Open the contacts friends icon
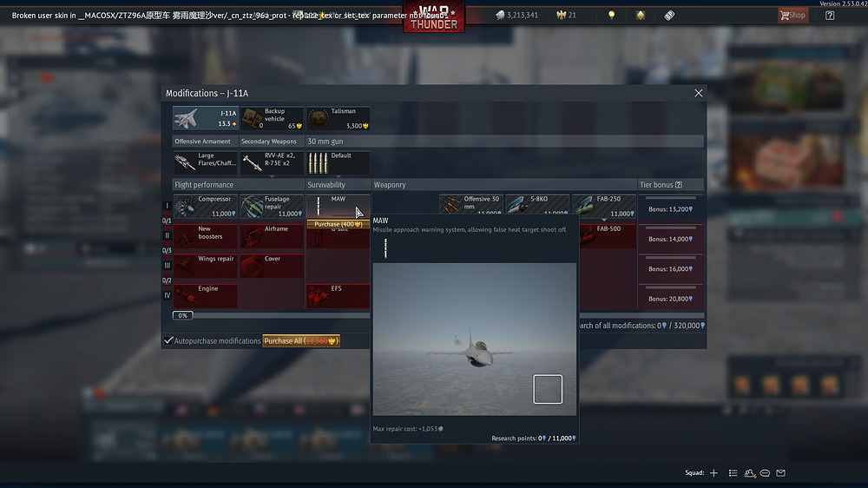 coord(749,473)
